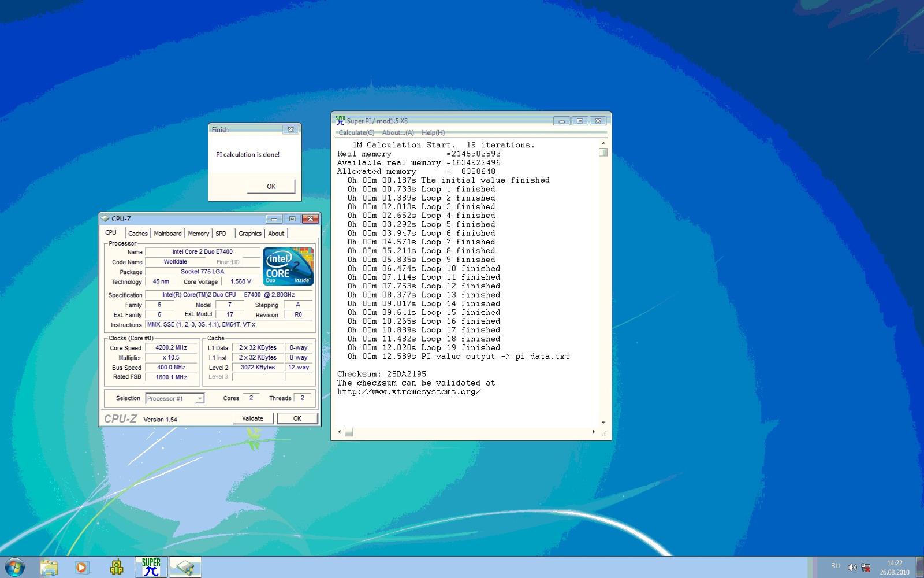Switch to Super PI taskbar button

(151, 567)
